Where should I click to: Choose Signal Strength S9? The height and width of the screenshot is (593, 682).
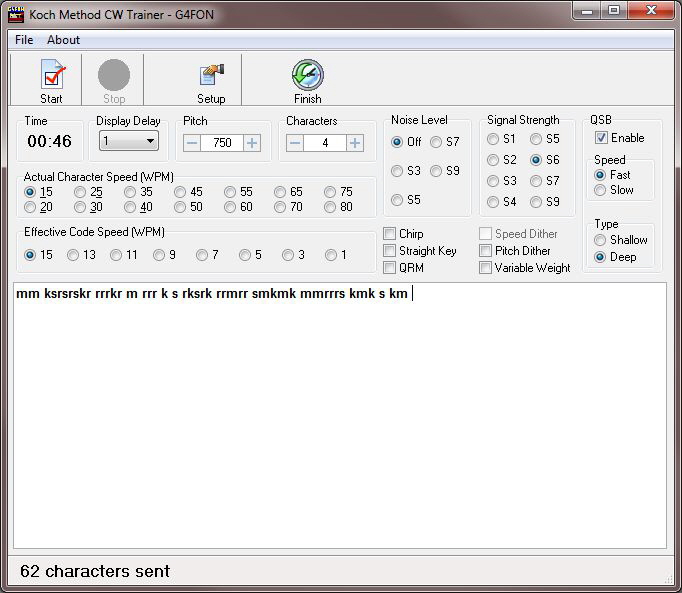pyautogui.click(x=537, y=202)
